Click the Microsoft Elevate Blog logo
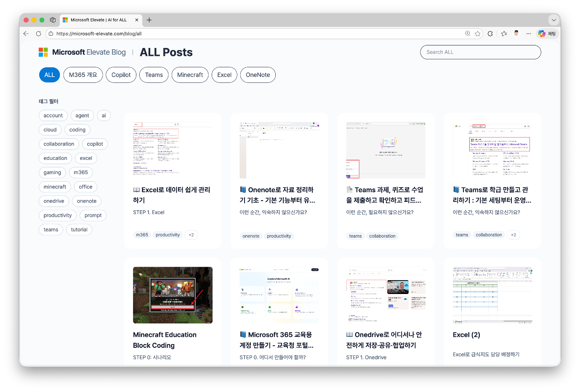Screen dimensions: 580x392 click(82, 52)
